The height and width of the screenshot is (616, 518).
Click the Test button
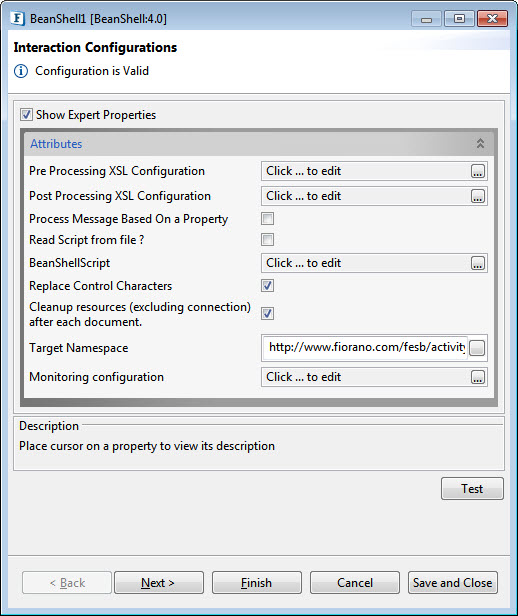(472, 489)
